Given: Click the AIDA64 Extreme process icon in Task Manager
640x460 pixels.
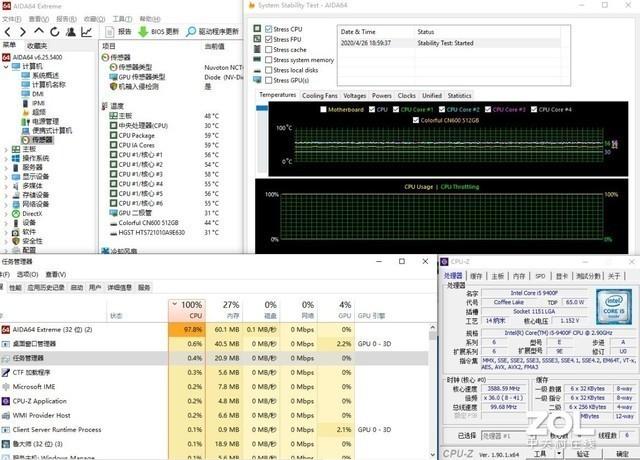Looking at the screenshot, I should 6,329.
